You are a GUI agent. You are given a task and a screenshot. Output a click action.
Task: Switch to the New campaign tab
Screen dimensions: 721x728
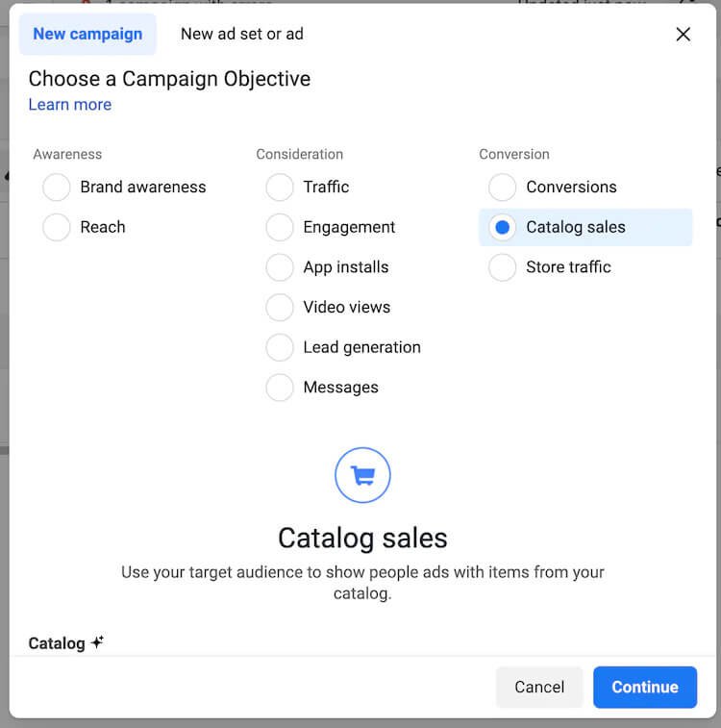coord(87,35)
